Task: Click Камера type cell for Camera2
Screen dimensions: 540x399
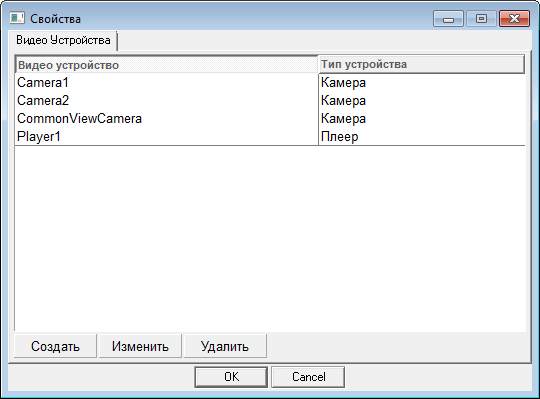Action: tap(422, 101)
